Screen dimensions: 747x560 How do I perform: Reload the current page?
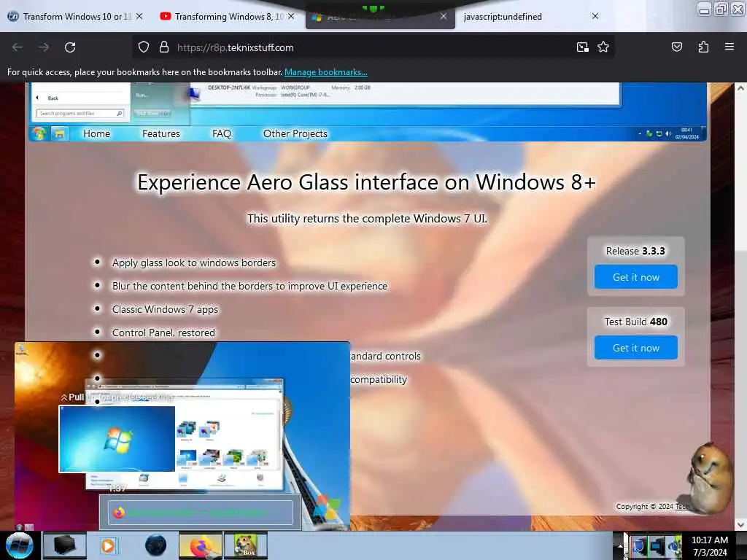pos(70,47)
